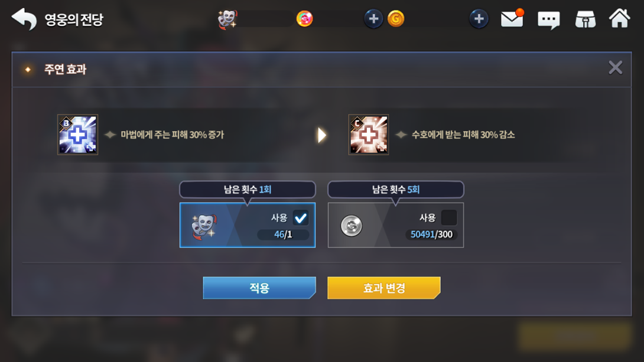Check the 사용 checkbox for silver coins

[x=448, y=217]
